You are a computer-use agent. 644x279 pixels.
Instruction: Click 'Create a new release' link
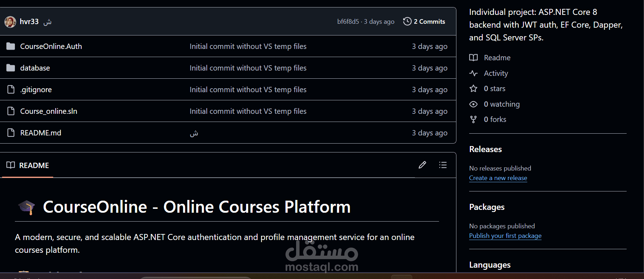498,178
